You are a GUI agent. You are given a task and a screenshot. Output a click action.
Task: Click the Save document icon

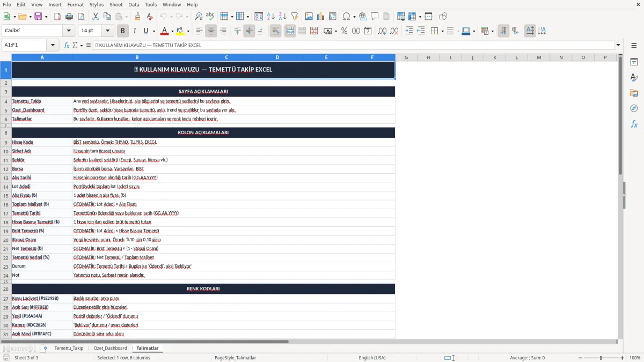click(38, 17)
